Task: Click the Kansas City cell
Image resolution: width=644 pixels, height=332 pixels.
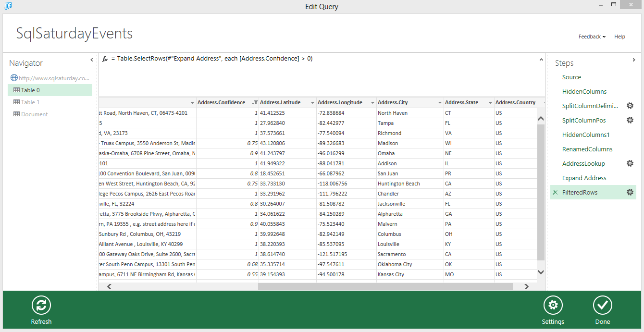Action: tap(410, 274)
